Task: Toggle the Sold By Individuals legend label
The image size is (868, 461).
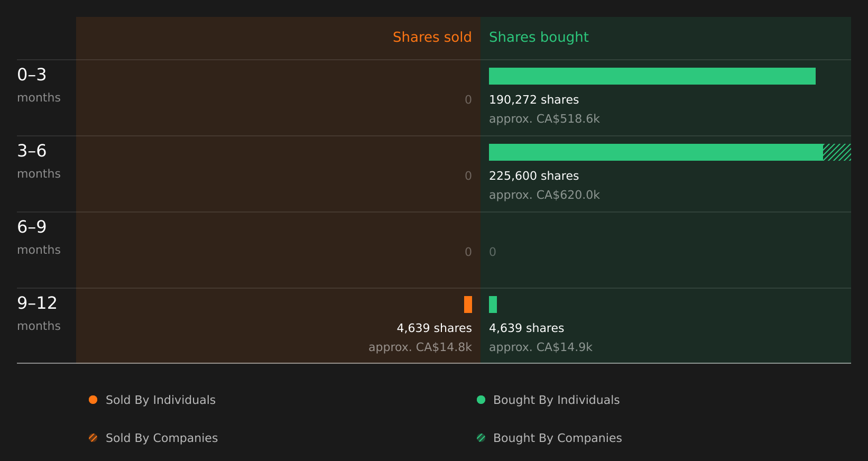Action: (161, 400)
